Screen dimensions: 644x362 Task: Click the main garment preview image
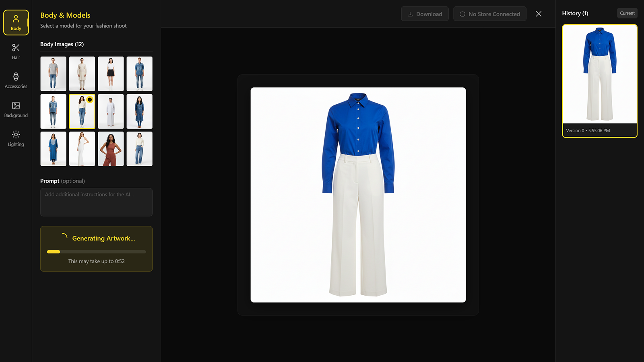(x=358, y=195)
